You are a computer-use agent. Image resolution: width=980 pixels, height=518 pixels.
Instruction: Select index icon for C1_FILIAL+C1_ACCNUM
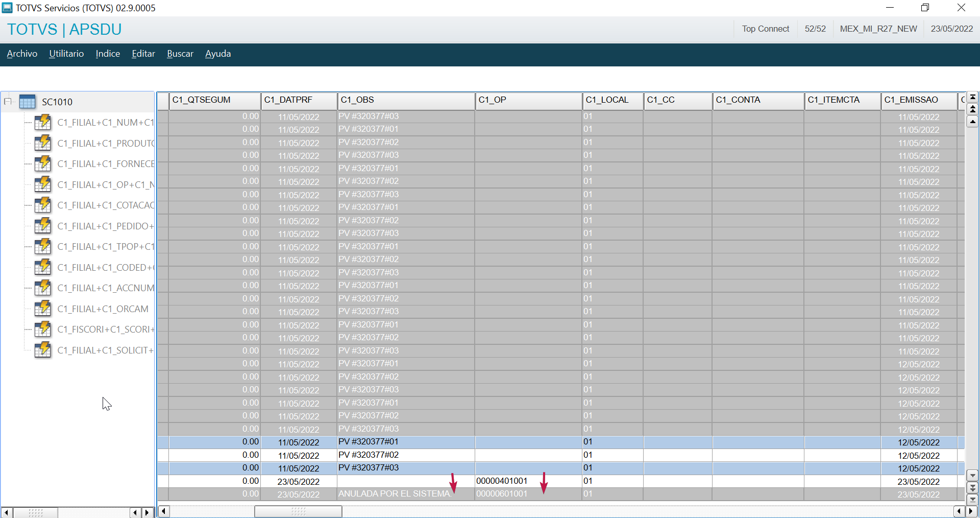point(43,288)
